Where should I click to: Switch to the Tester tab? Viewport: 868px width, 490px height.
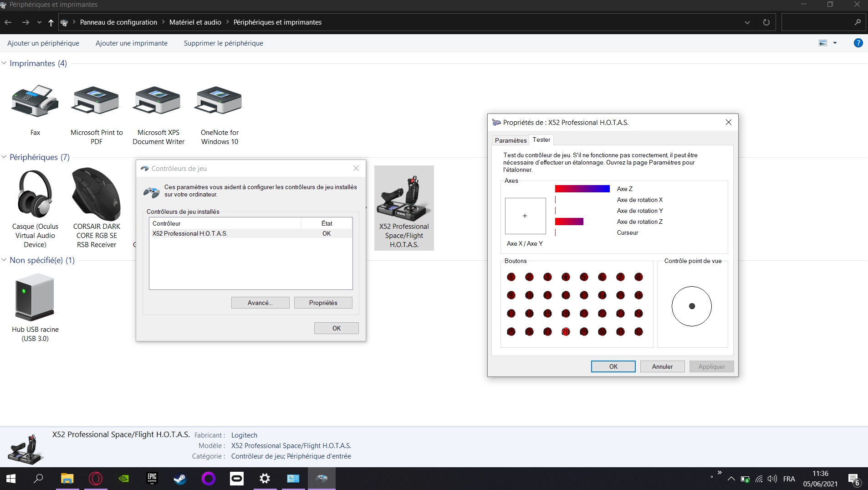pos(541,139)
